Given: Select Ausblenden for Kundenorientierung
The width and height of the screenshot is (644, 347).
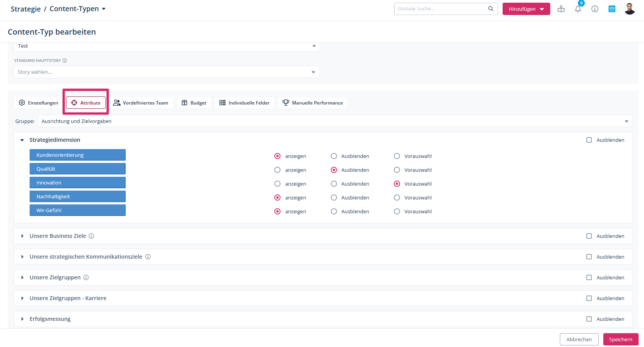Looking at the screenshot, I should point(334,156).
